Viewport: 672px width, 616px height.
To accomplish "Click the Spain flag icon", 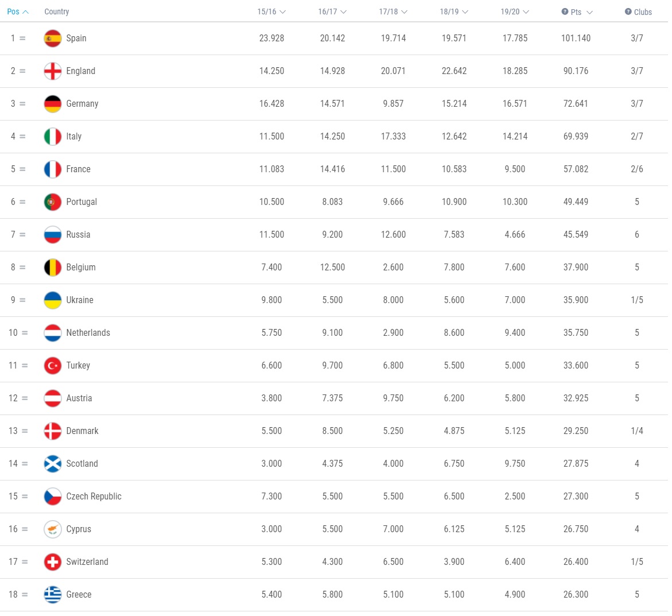I will tap(53, 38).
